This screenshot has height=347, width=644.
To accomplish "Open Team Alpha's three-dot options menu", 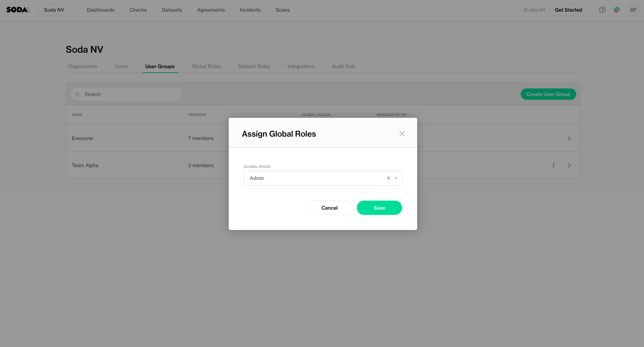I will tap(553, 166).
